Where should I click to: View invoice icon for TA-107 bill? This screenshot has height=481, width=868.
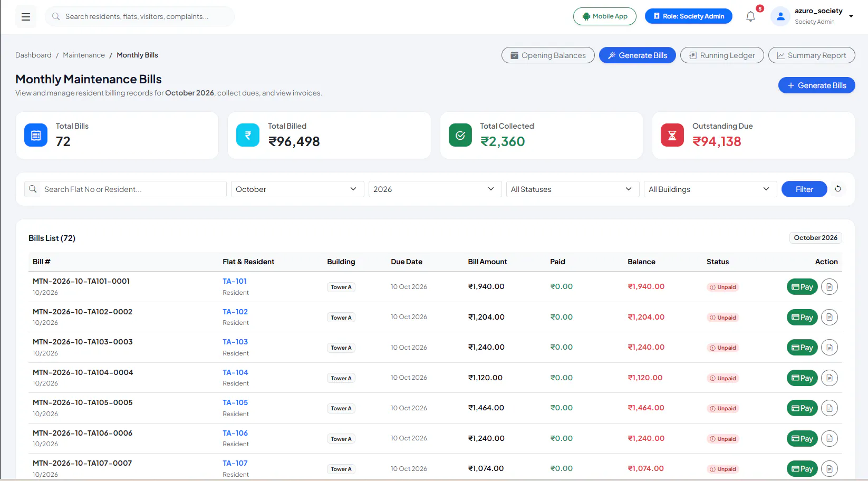[830, 469]
